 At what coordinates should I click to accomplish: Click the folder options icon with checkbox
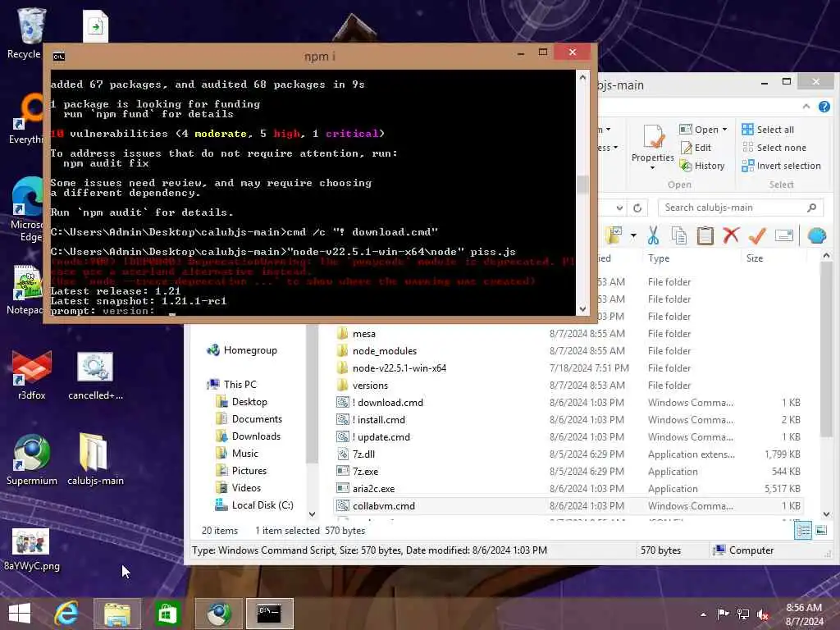(x=614, y=235)
